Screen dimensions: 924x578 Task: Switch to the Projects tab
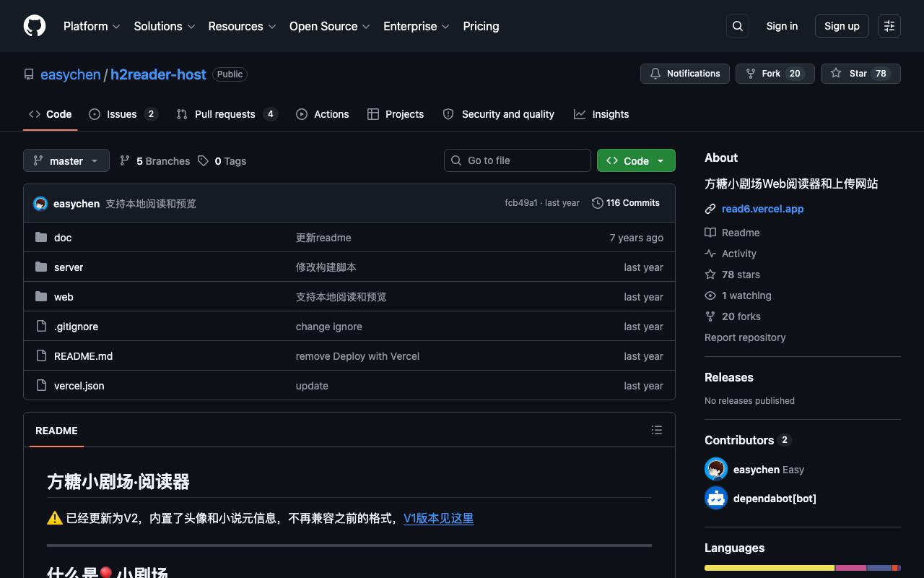pos(396,114)
